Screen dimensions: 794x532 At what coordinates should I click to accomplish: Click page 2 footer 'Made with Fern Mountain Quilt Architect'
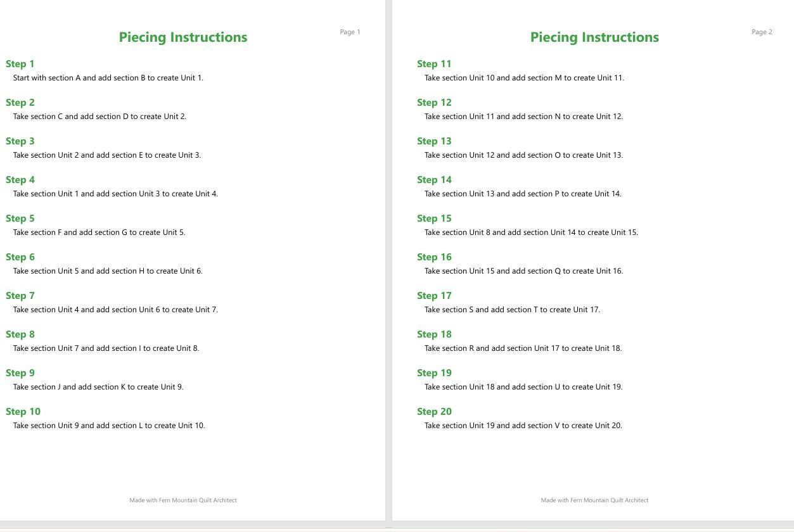pos(594,500)
